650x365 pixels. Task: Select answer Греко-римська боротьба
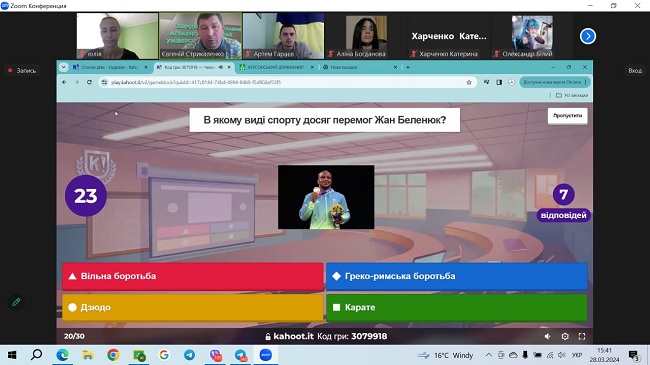click(456, 276)
